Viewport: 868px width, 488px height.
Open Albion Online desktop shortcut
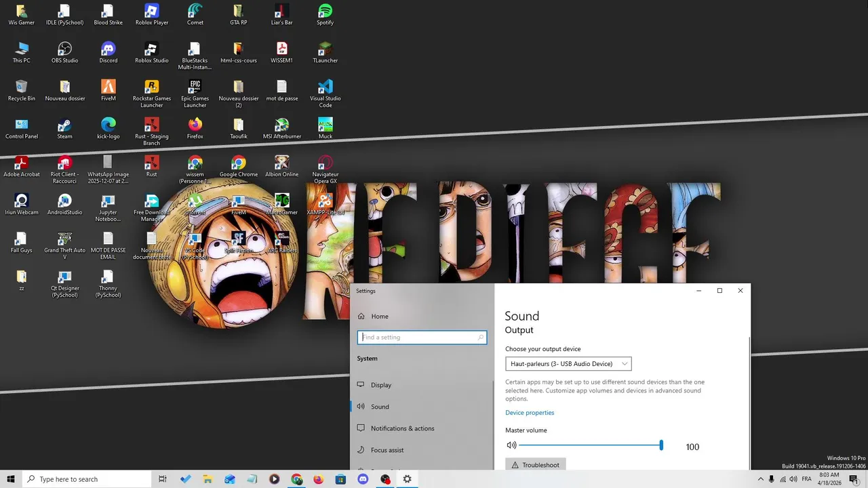pos(281,167)
